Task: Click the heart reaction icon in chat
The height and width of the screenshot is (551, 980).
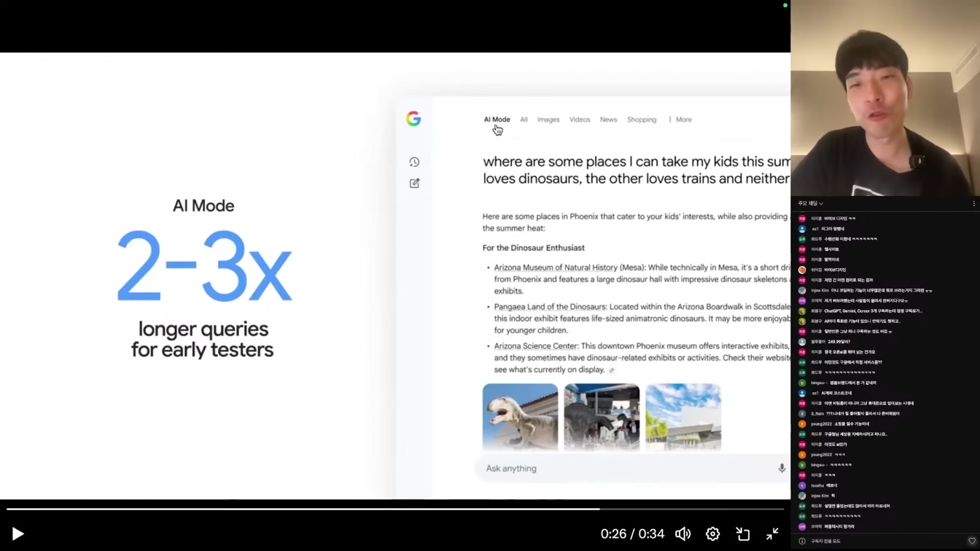Action: [x=971, y=541]
